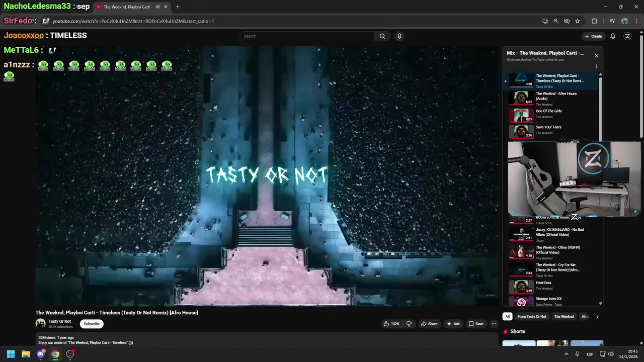Viewport: 644px width, 362px height.
Task: Open File Explorer from taskbar
Action: pyautogui.click(x=26, y=354)
